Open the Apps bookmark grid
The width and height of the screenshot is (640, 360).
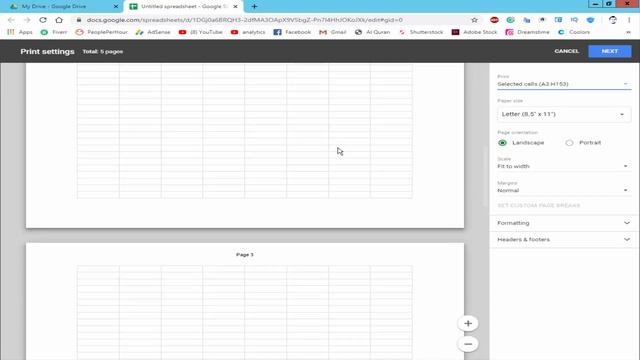[20, 32]
